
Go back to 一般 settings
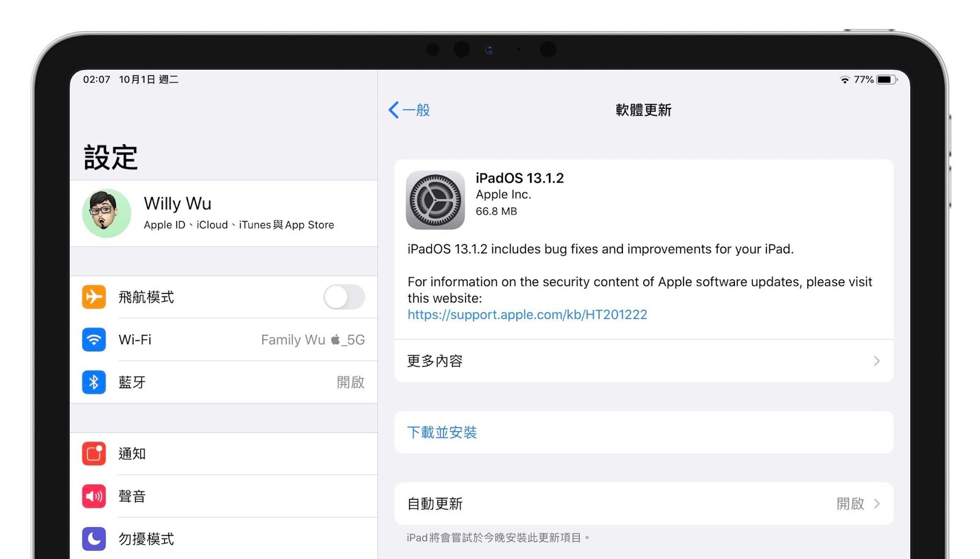click(409, 110)
